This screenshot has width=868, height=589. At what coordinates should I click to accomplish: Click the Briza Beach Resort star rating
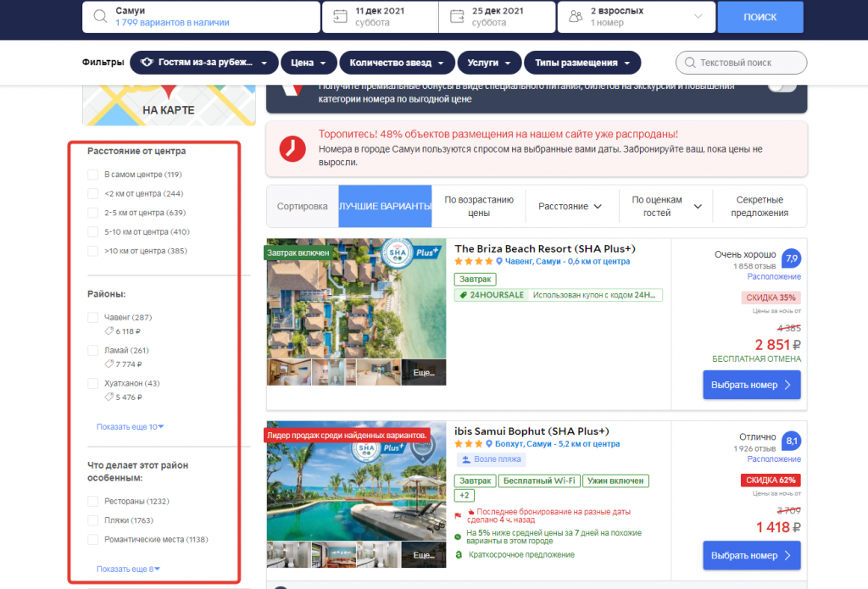coord(473,261)
